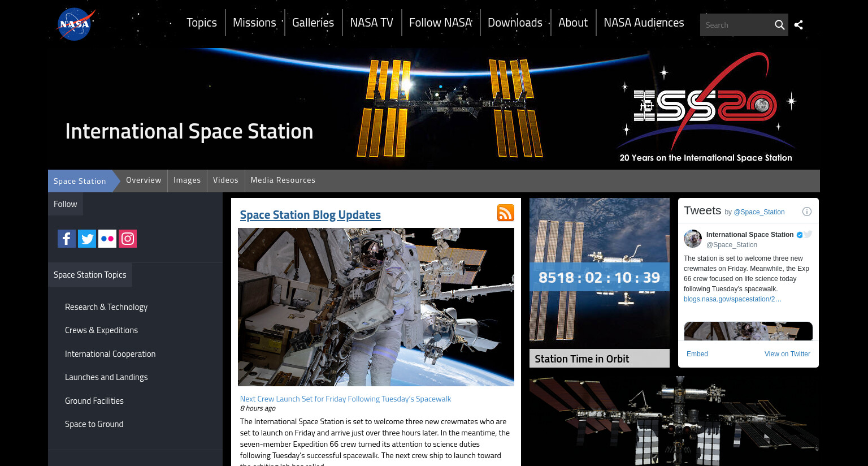Open the About menu
This screenshot has width=868, height=466.
(x=573, y=23)
